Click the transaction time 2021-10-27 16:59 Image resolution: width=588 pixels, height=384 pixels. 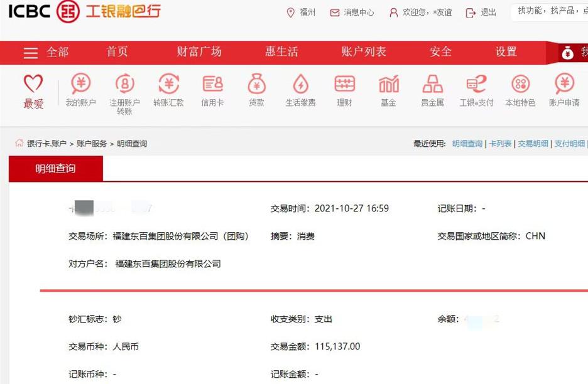(x=352, y=208)
